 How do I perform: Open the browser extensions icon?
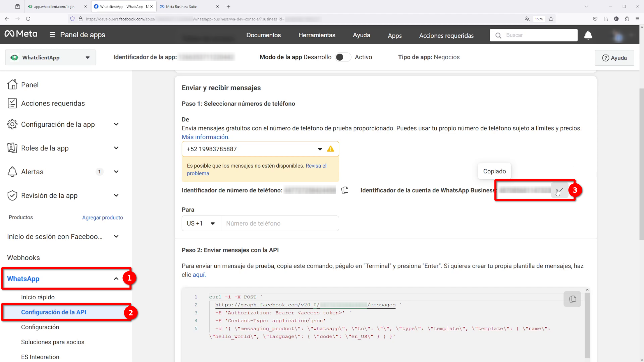tap(627, 19)
